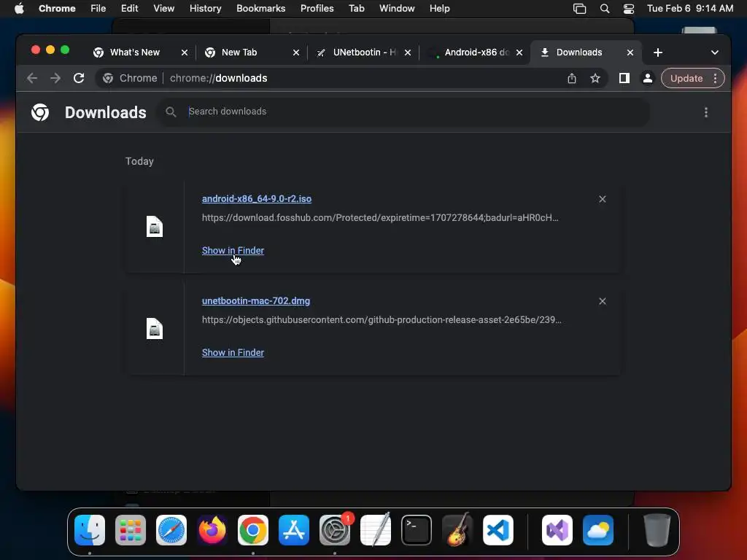Click the android-x86 iso file icon
747x560 pixels.
(x=155, y=227)
